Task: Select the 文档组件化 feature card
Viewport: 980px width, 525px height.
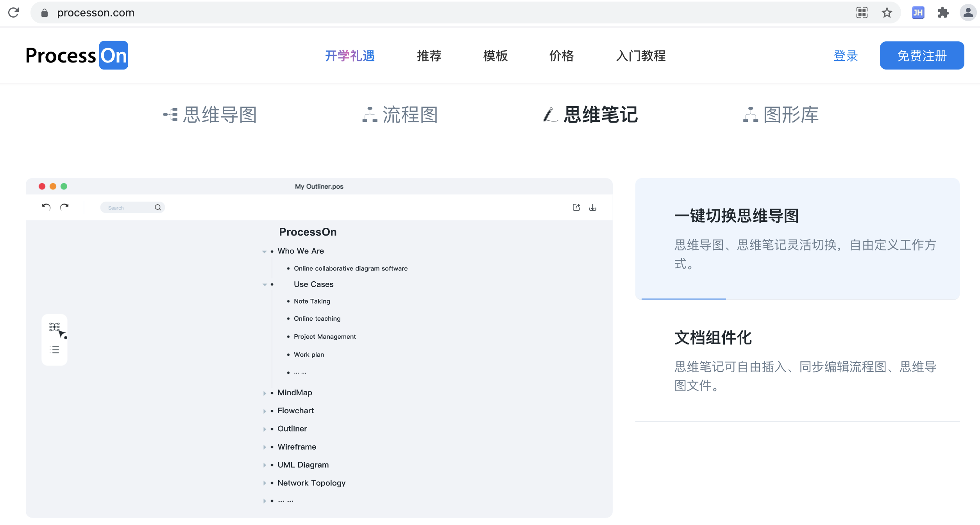Action: [x=798, y=361]
